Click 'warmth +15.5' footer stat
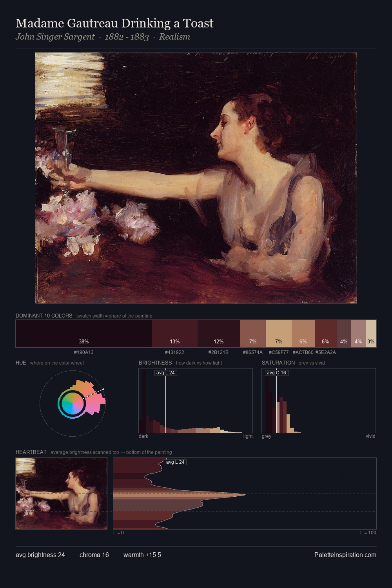The width and height of the screenshot is (392, 588). coord(142,555)
